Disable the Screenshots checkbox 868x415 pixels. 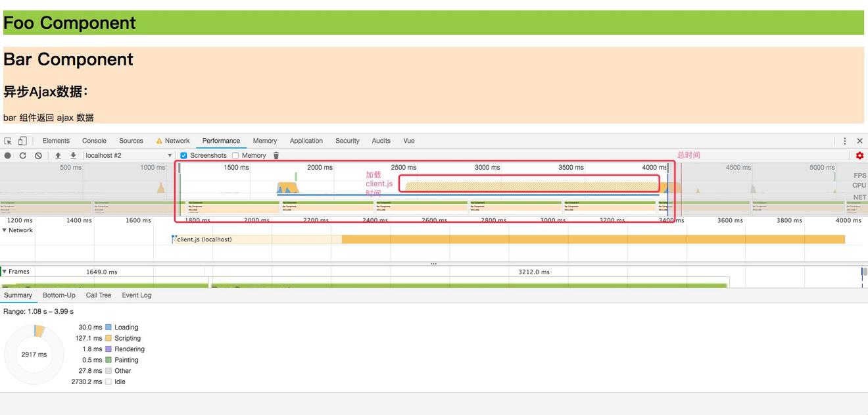click(x=183, y=155)
